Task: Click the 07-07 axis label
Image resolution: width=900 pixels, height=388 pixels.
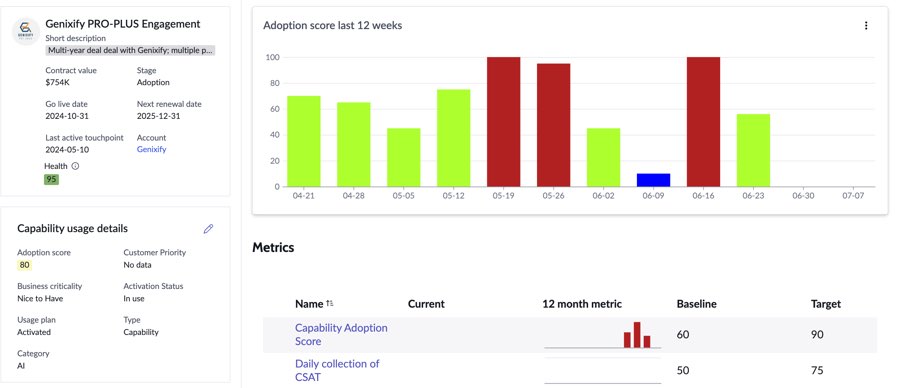Action: click(853, 196)
